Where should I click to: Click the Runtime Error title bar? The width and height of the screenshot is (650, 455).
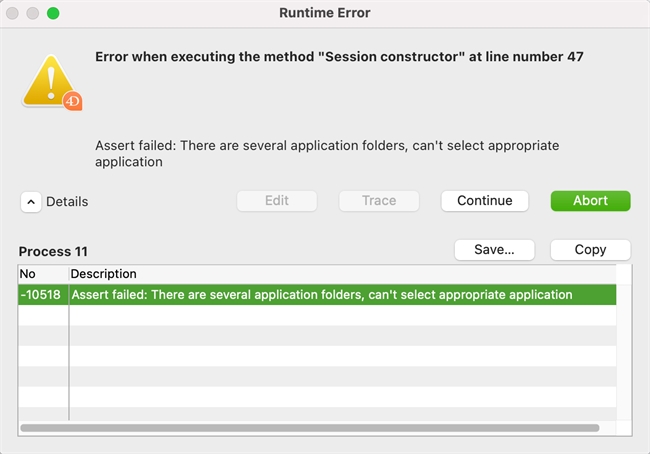coord(324,13)
